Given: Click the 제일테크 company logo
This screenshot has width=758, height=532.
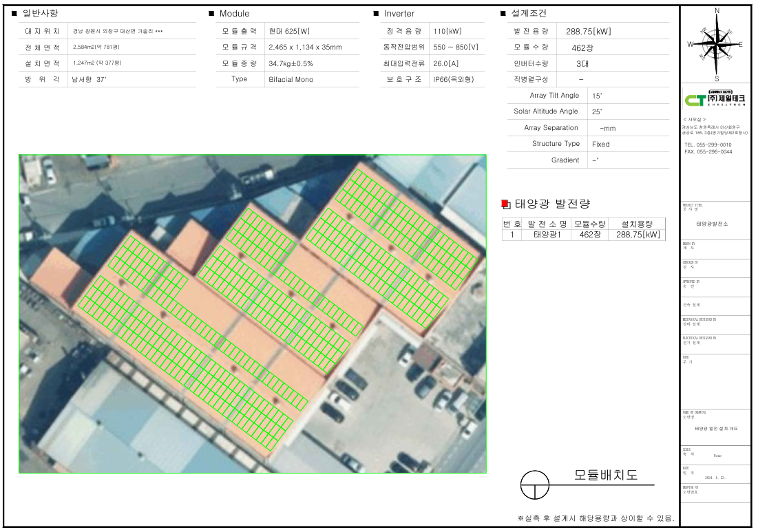Looking at the screenshot, I should coord(716,100).
